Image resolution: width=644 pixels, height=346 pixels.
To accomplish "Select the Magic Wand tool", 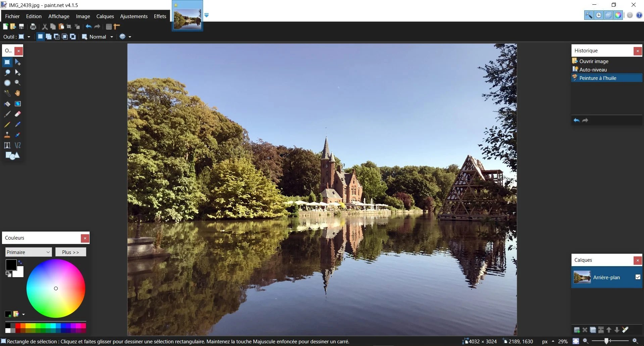I will pos(7,93).
